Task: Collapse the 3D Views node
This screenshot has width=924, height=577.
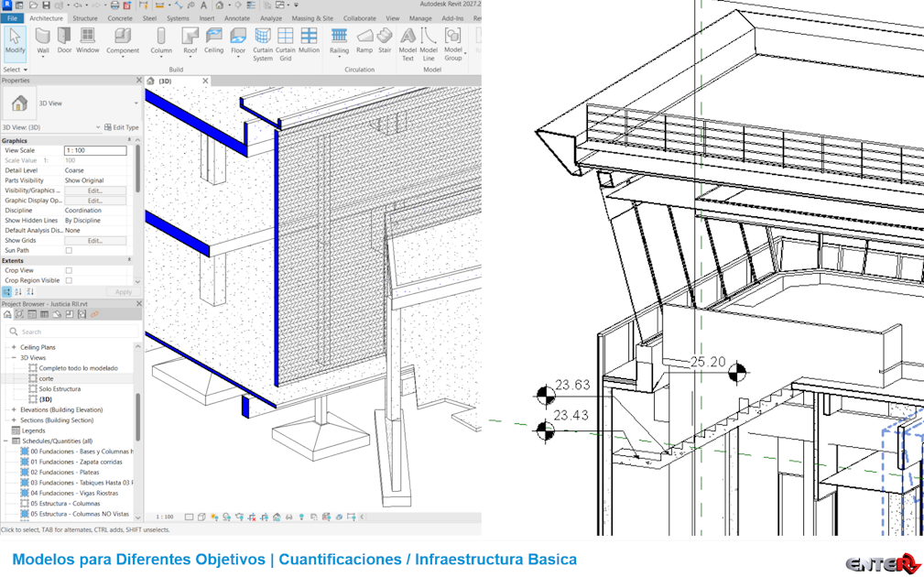Action: (14, 358)
